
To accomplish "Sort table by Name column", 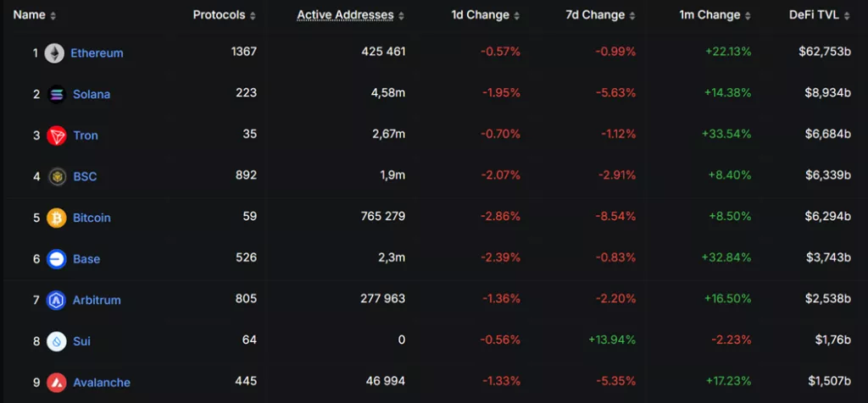I will point(35,15).
